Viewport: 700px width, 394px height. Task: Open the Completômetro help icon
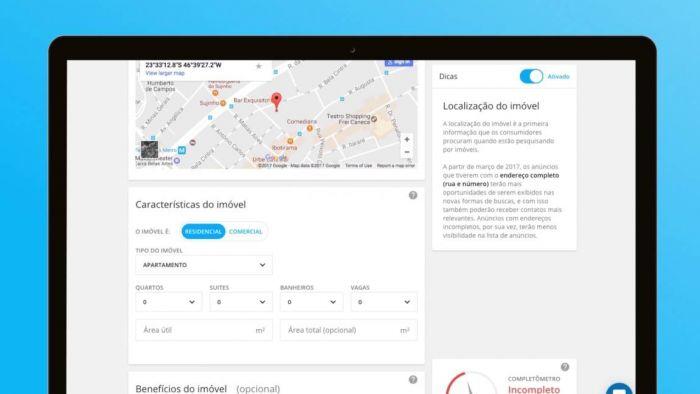[x=565, y=367]
